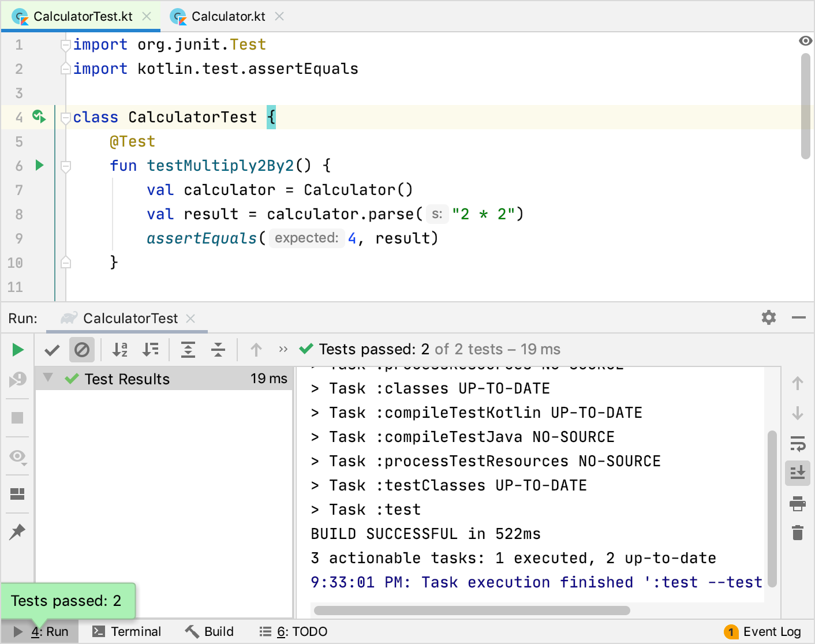Collapse the Test Results tree node
The width and height of the screenshot is (815, 644).
(x=48, y=379)
